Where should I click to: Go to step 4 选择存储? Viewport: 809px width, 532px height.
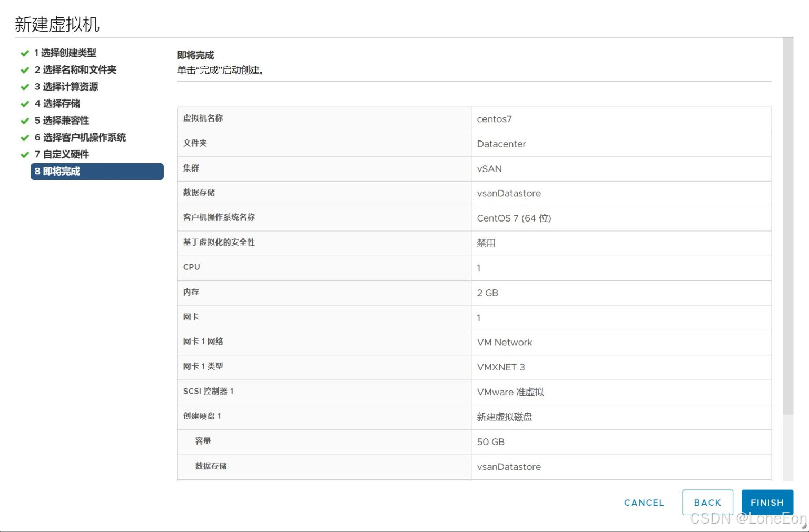pos(57,103)
